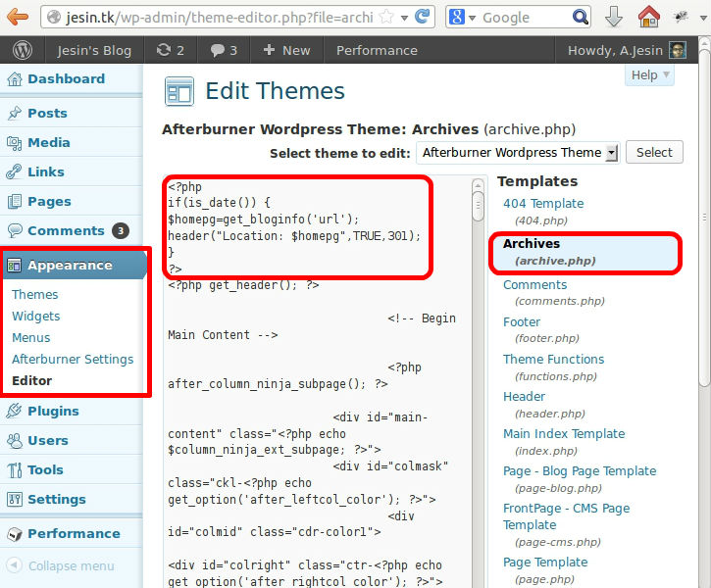Open the Themes submenu item

click(x=35, y=294)
